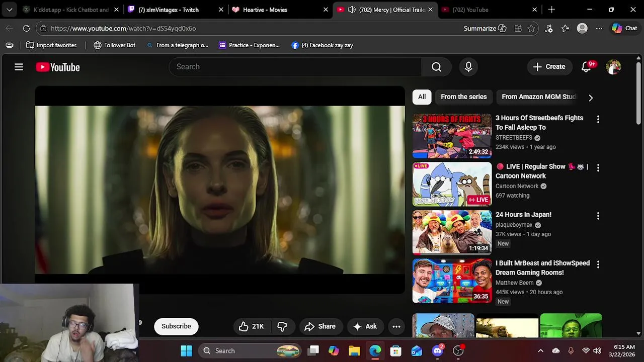Image resolution: width=644 pixels, height=362 pixels.
Task: Open File Explorer from taskbar
Action: point(354,351)
